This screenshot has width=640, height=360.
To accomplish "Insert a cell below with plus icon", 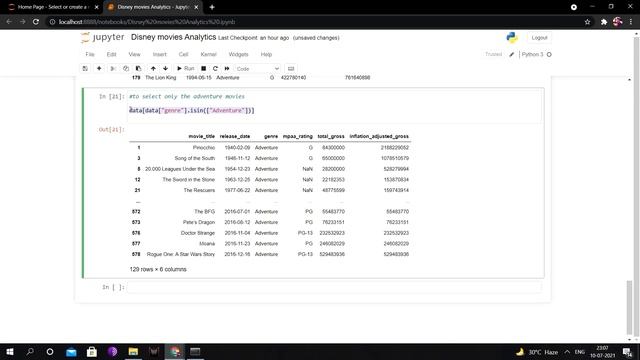I will click(x=99, y=69).
